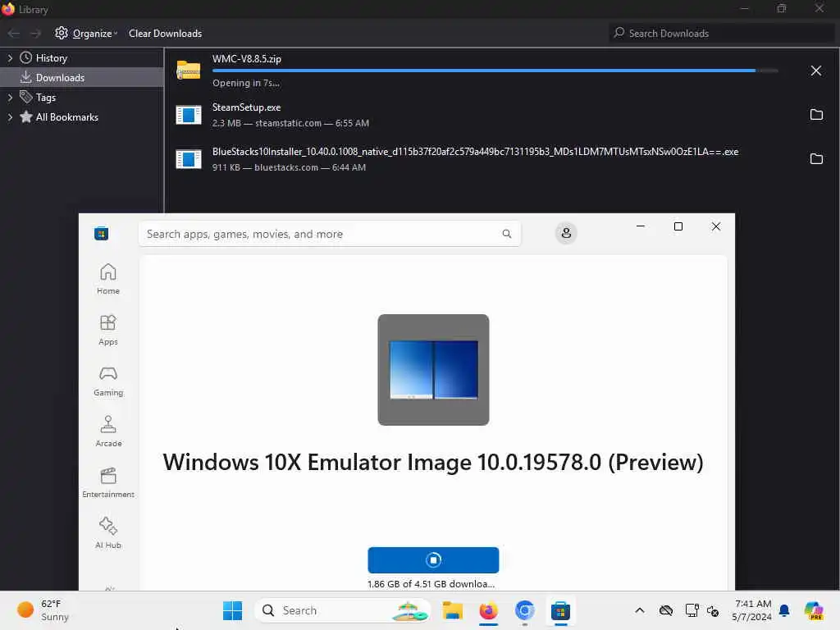The height and width of the screenshot is (630, 840).
Task: Open the Windows Start menu
Action: 232,610
